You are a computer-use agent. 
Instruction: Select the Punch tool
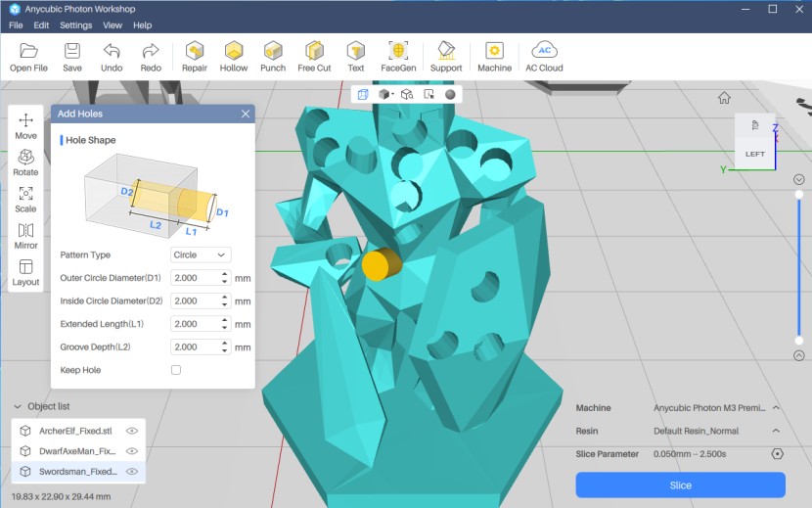click(x=273, y=57)
